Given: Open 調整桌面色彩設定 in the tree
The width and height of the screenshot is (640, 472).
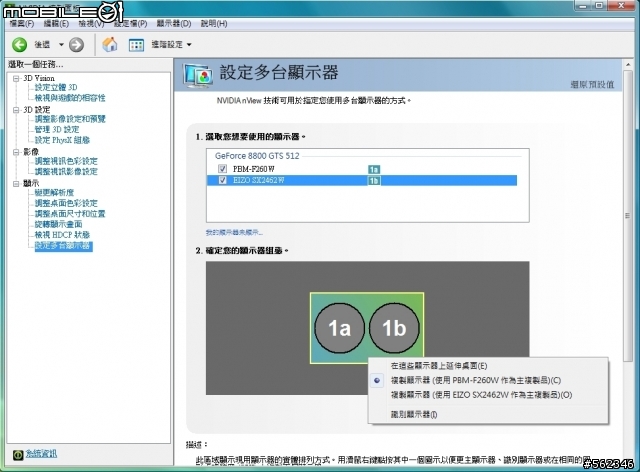Looking at the screenshot, I should [66, 203].
